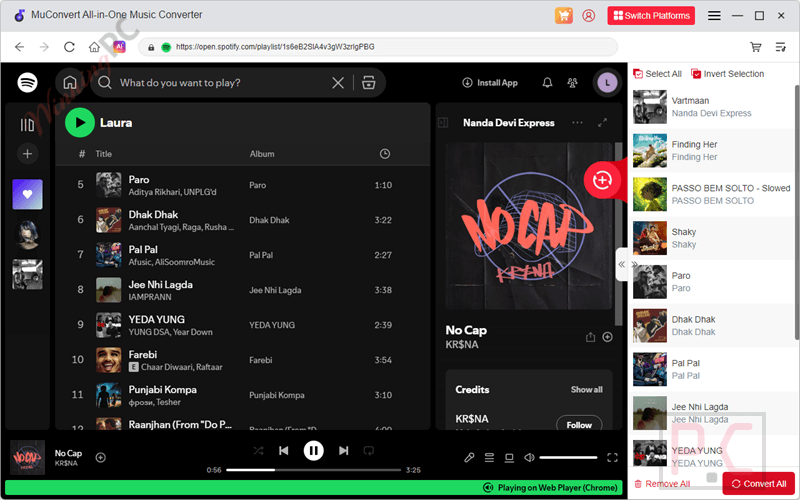Pause playback
800x500 pixels.
[x=313, y=451]
